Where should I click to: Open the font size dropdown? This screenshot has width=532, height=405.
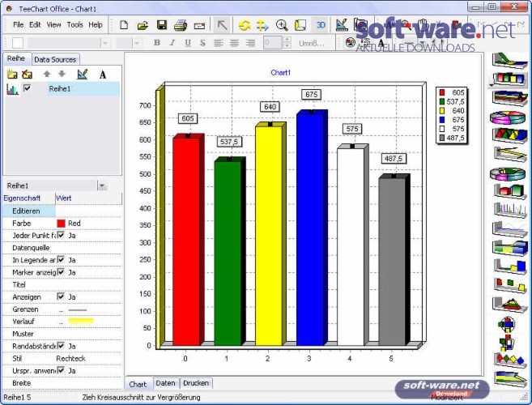point(137,43)
